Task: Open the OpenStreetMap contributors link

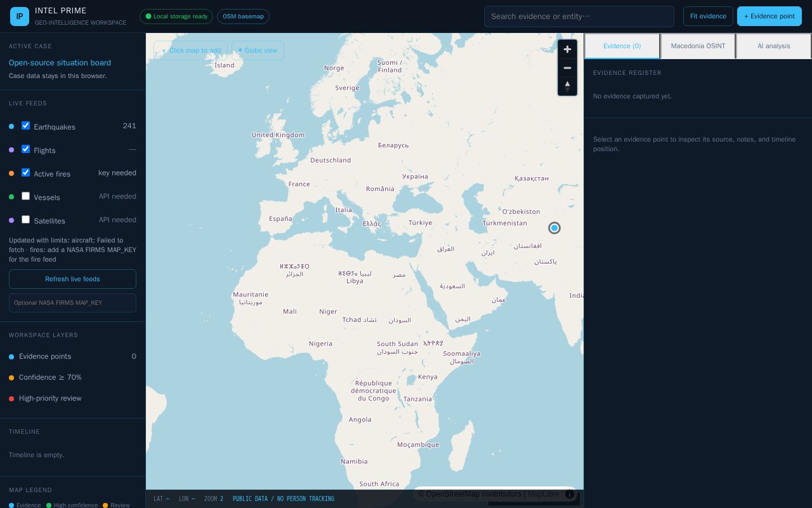Action: tap(469, 494)
